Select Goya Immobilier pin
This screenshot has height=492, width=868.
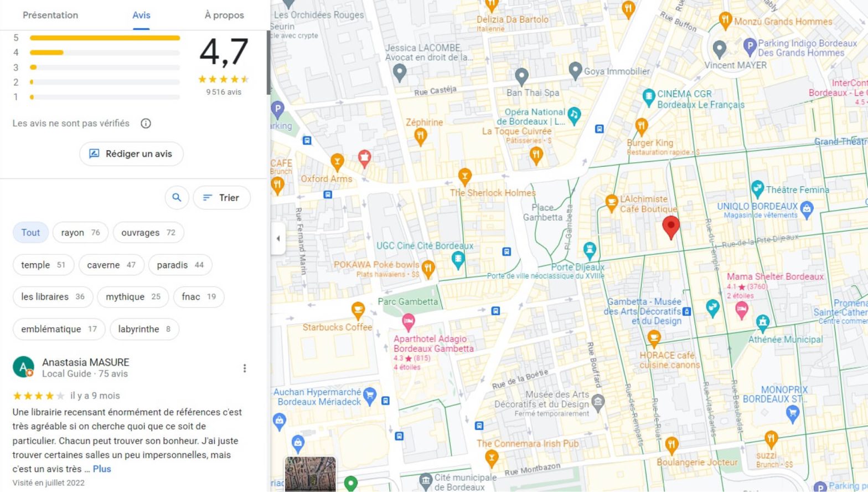[x=575, y=70]
